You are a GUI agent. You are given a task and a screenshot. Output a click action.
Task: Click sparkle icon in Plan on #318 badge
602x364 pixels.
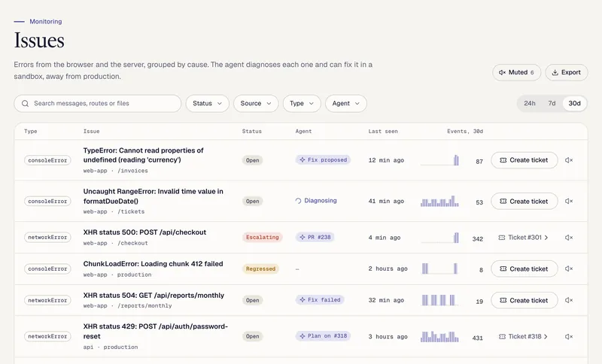pos(303,336)
